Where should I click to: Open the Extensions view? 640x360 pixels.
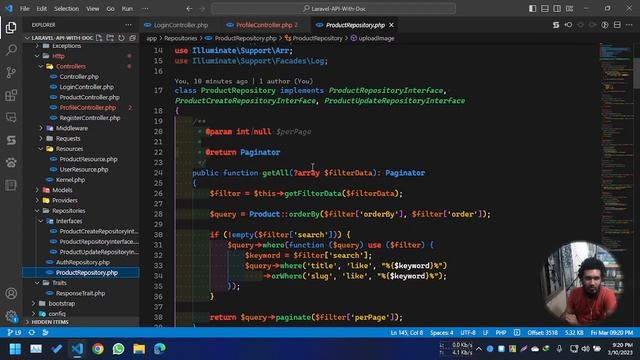click(11, 95)
